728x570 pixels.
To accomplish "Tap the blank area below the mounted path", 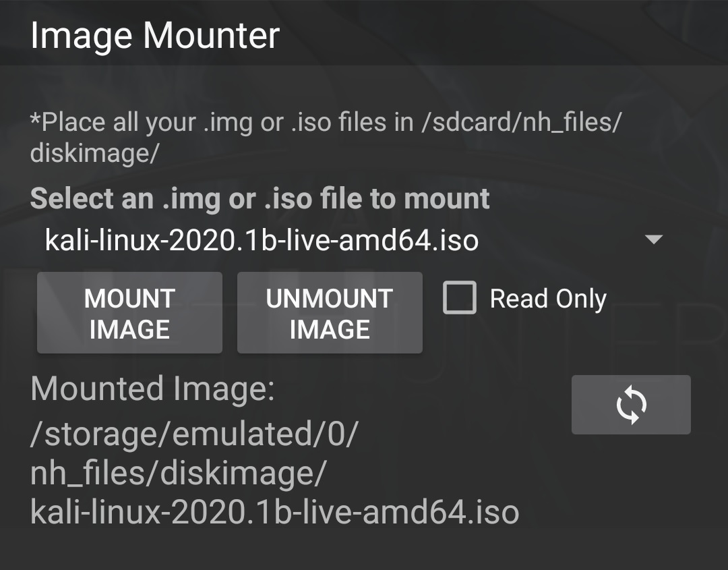I will point(364,550).
